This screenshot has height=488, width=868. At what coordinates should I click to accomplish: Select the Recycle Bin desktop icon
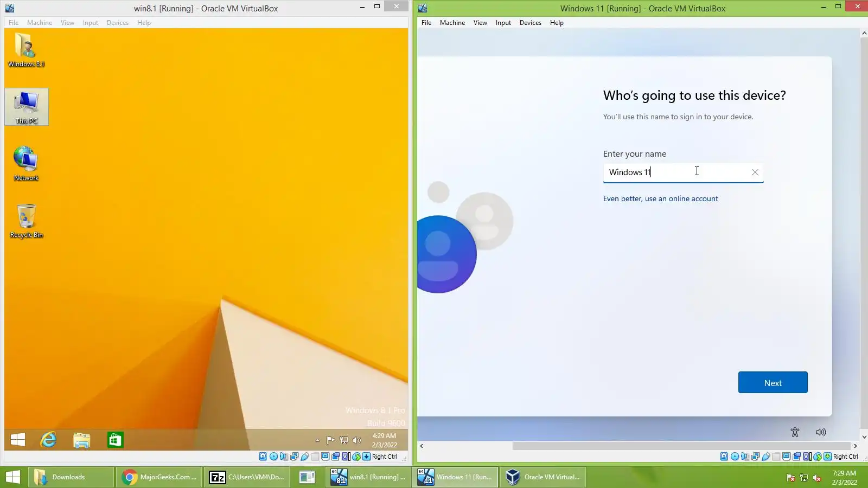(x=26, y=221)
